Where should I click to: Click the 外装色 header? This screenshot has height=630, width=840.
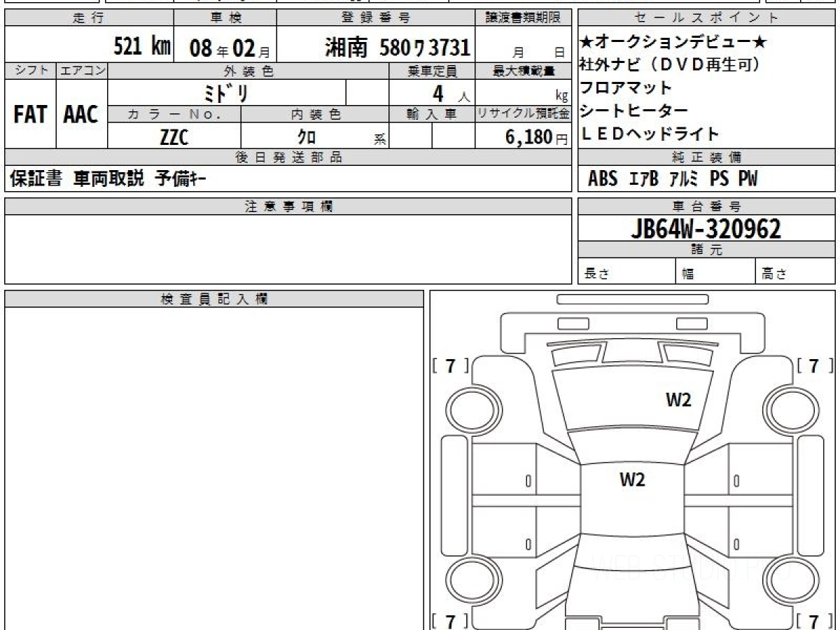coord(248,71)
